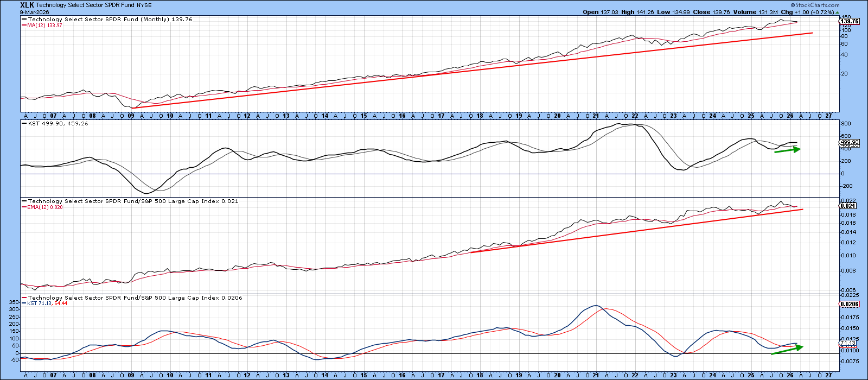Click the NYSE exchange label in the header
The width and height of the screenshot is (868, 380).
[x=145, y=5]
